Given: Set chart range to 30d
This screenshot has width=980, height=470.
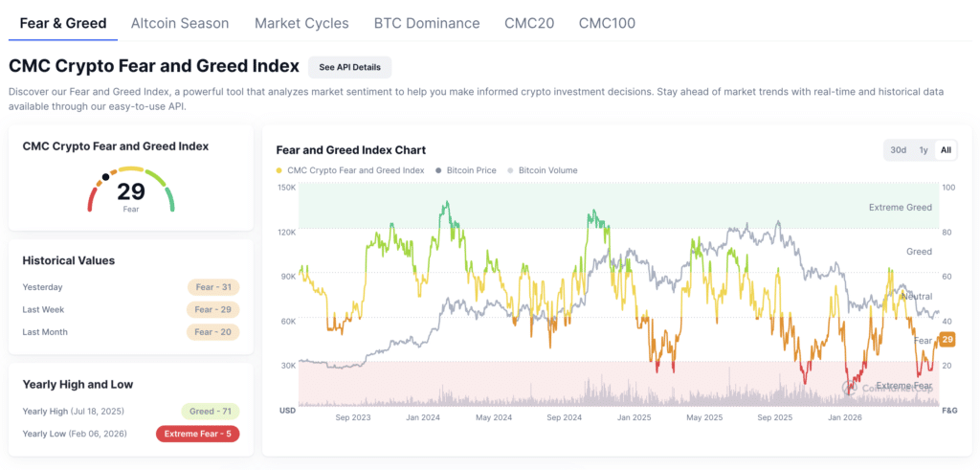Looking at the screenshot, I should pos(898,150).
